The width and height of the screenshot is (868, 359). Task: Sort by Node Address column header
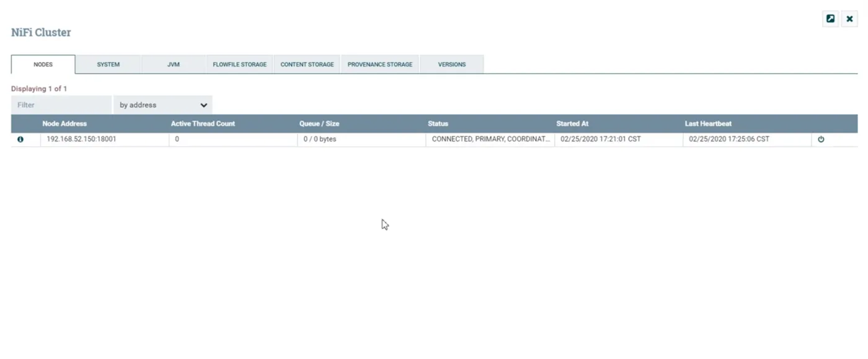coord(64,123)
